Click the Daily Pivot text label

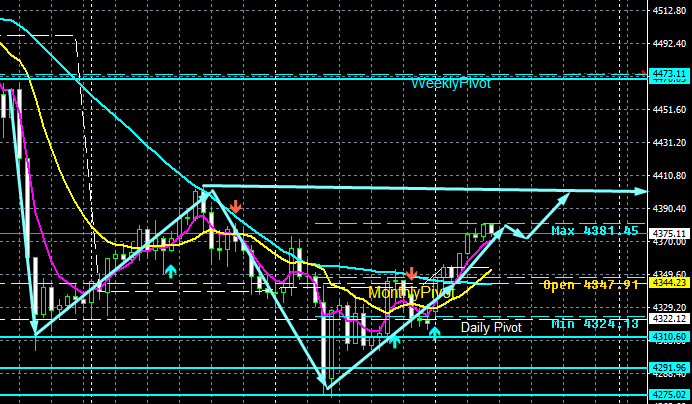click(491, 328)
